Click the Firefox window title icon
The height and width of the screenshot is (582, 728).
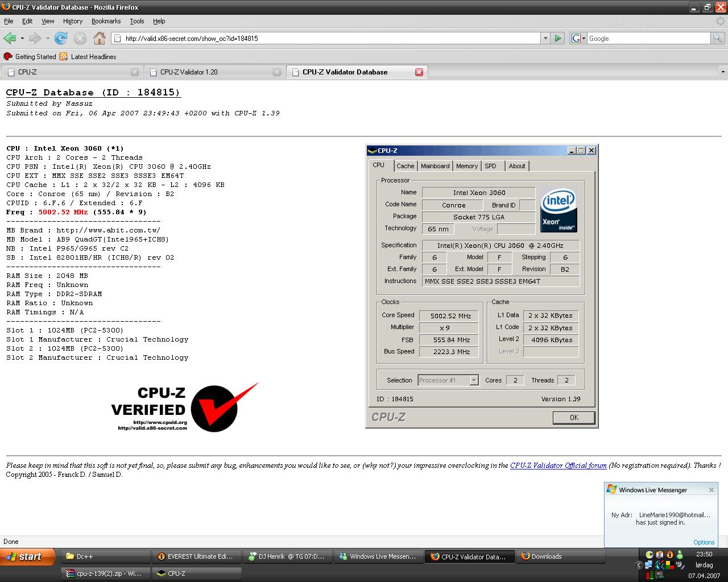(6, 7)
